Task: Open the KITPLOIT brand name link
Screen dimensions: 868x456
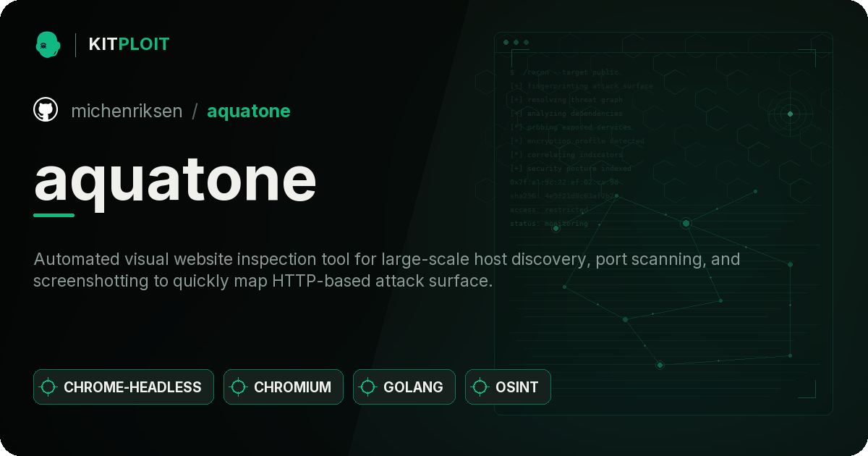Action: click(x=129, y=44)
